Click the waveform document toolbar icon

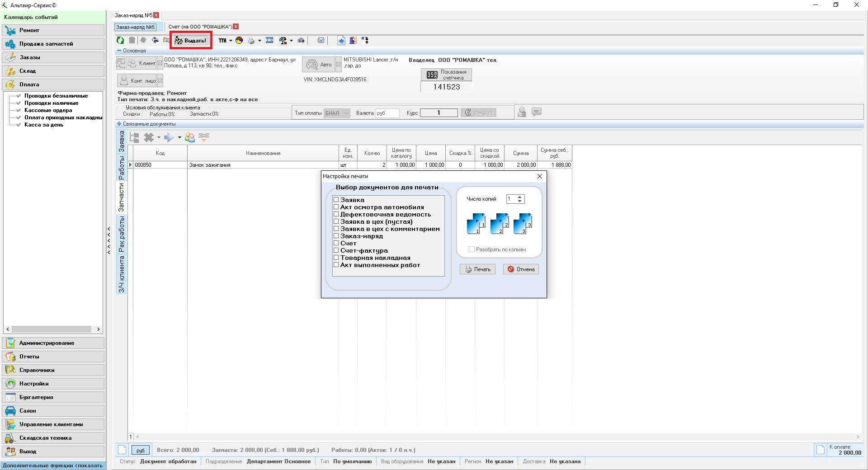click(x=341, y=40)
